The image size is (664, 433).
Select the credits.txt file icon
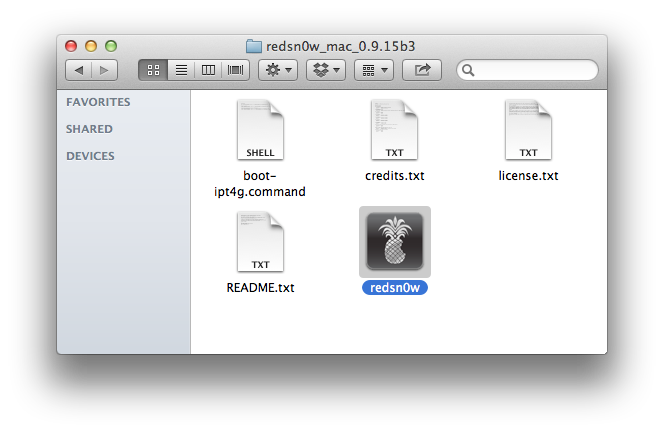[x=394, y=130]
